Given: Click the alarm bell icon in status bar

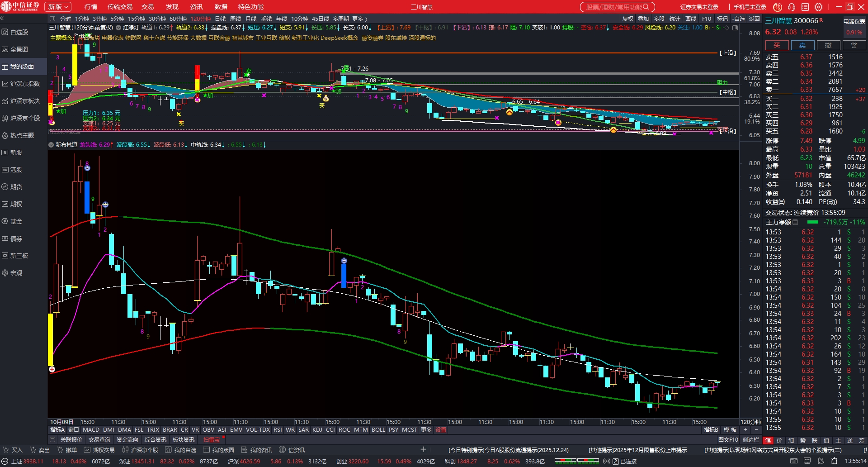Looking at the screenshot, I should point(834,461).
